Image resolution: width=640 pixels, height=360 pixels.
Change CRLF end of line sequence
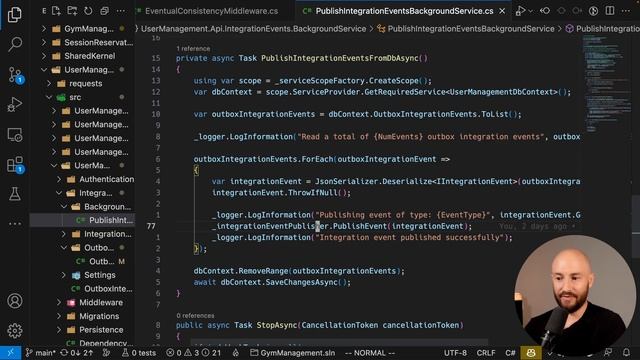[486, 353]
